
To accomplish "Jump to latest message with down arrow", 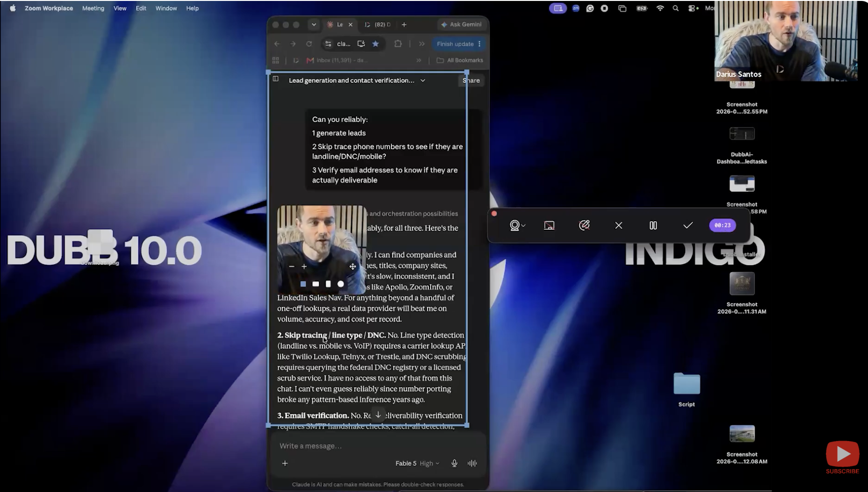I will coord(378,415).
